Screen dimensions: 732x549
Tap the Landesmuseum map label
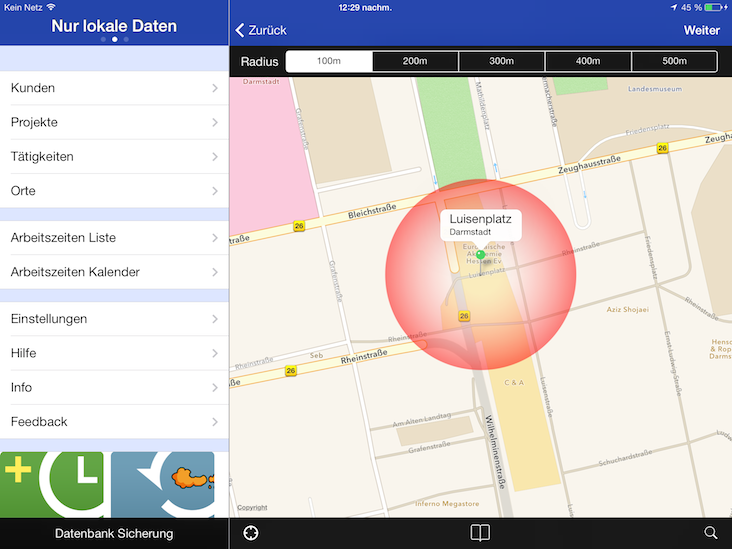655,89
